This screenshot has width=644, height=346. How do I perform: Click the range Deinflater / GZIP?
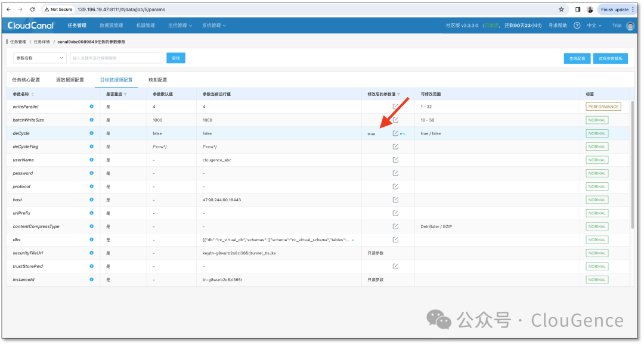pyautogui.click(x=436, y=227)
